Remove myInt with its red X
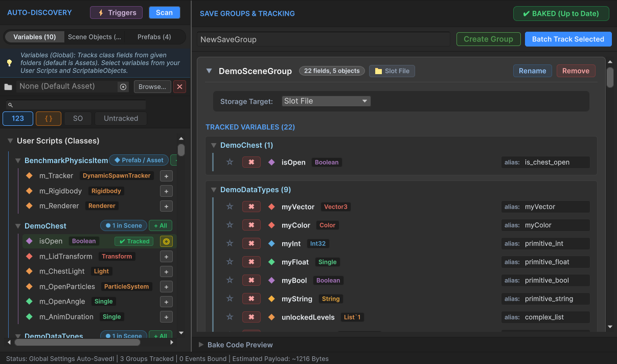The image size is (617, 364). (x=251, y=243)
